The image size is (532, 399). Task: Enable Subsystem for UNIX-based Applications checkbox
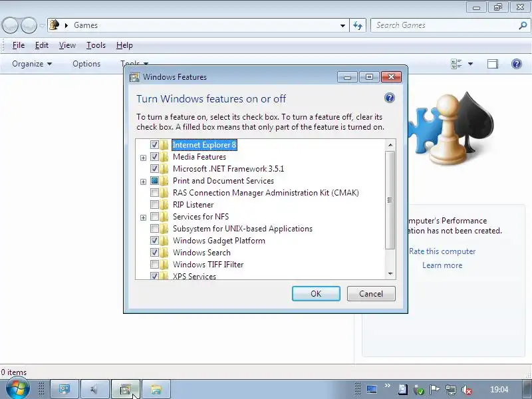pos(154,229)
